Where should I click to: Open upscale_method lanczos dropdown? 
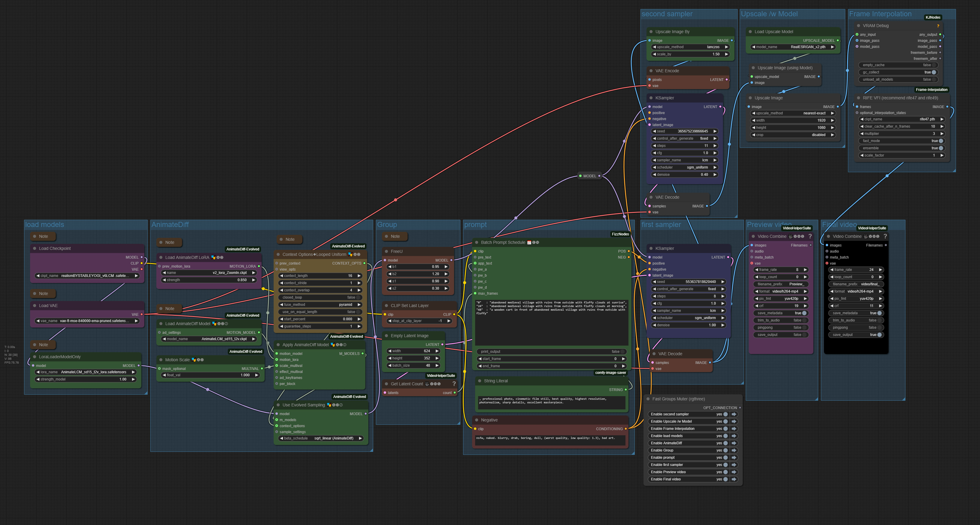point(690,47)
